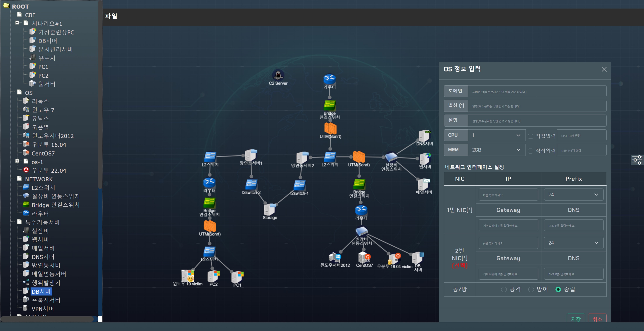The height and width of the screenshot is (331, 644).
Task: Enable CPU 직접입력 checkbox
Action: (x=530, y=136)
